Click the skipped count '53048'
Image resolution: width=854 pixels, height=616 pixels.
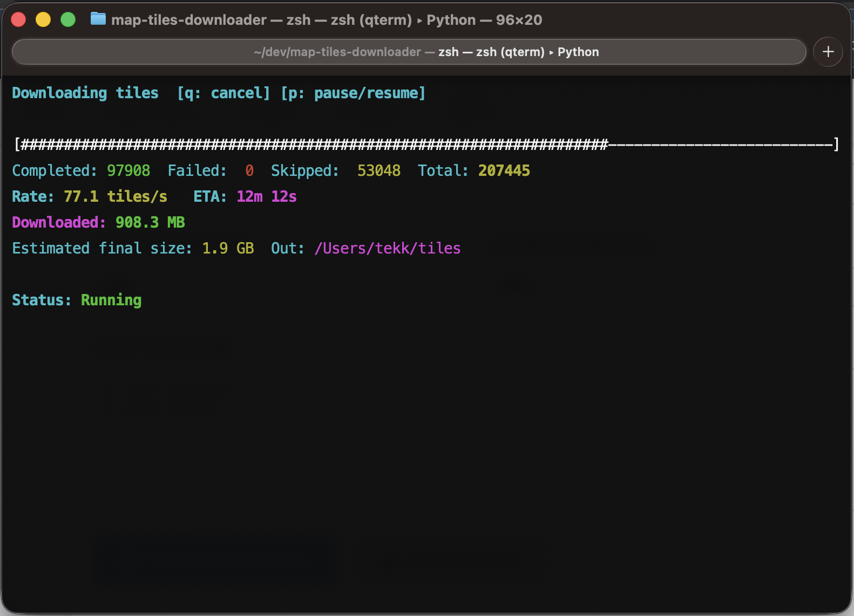point(379,170)
